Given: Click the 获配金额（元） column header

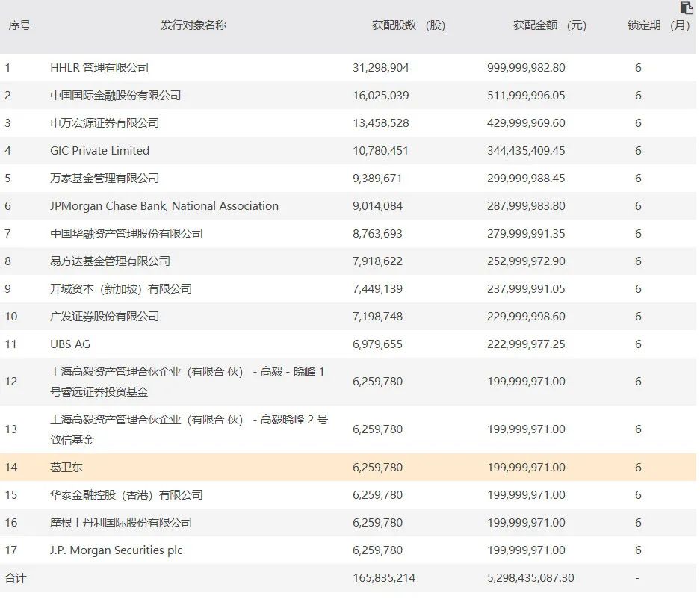Looking at the screenshot, I should (550, 25).
